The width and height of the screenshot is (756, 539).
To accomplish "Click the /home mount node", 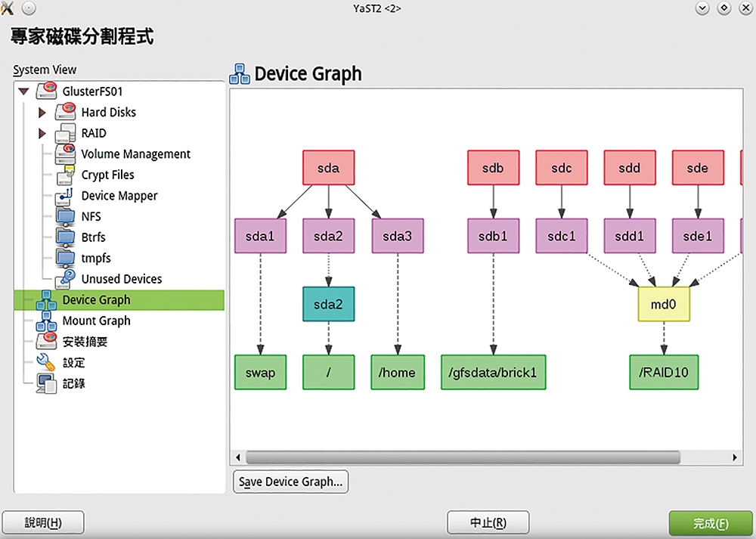I will [x=398, y=372].
